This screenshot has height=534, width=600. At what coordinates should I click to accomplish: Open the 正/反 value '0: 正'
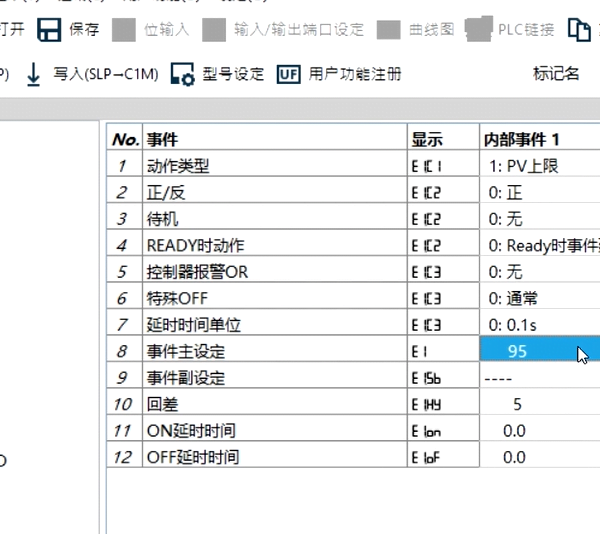coord(538,192)
